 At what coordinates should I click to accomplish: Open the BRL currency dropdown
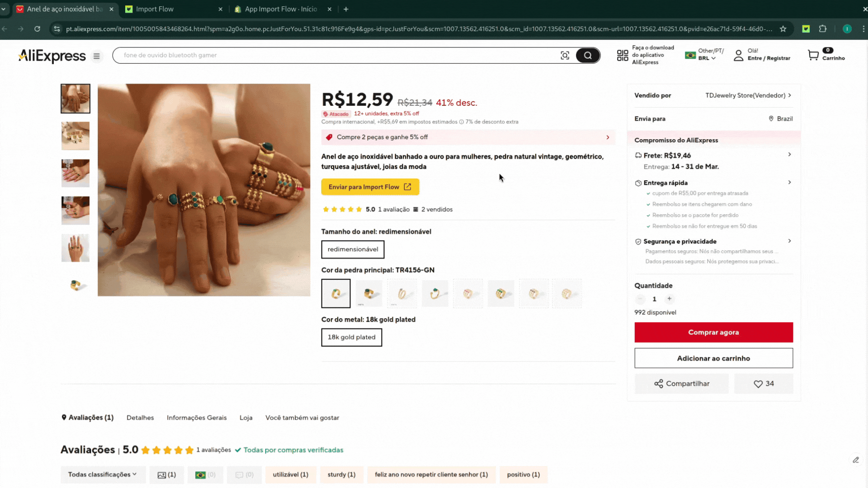[x=704, y=58]
